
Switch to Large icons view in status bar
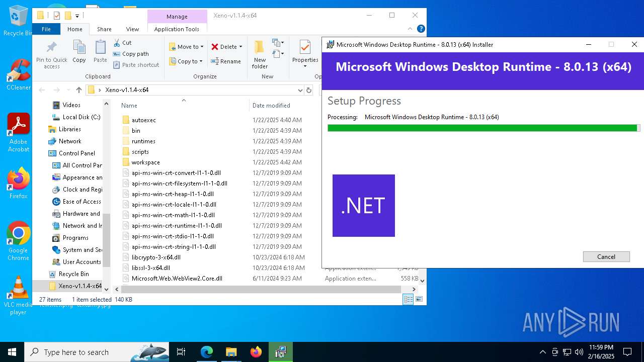tap(419, 299)
